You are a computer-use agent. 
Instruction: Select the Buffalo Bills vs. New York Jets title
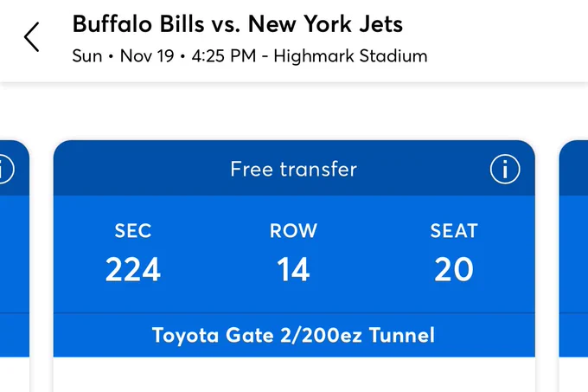point(238,24)
